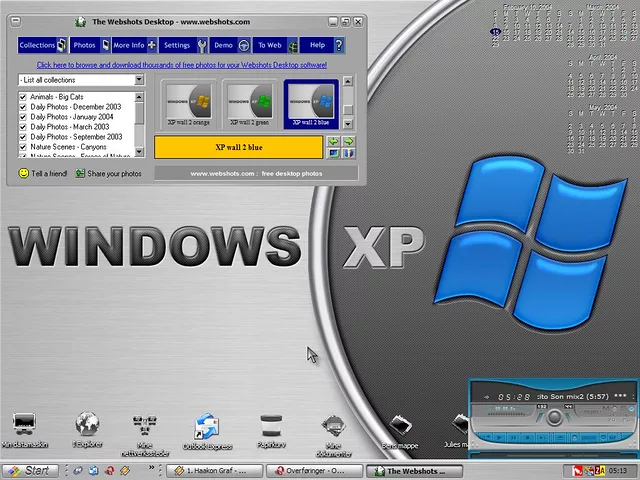Click The Webshots taskbar button
The image size is (640, 480).
coord(414,471)
